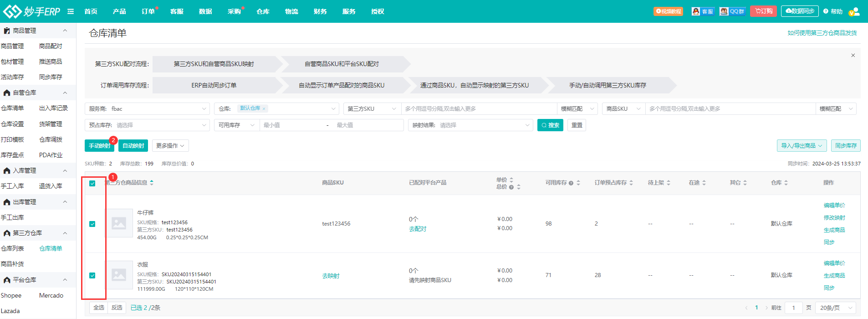Open the QQ group icon
The height and width of the screenshot is (319, 868).
coord(732,11)
